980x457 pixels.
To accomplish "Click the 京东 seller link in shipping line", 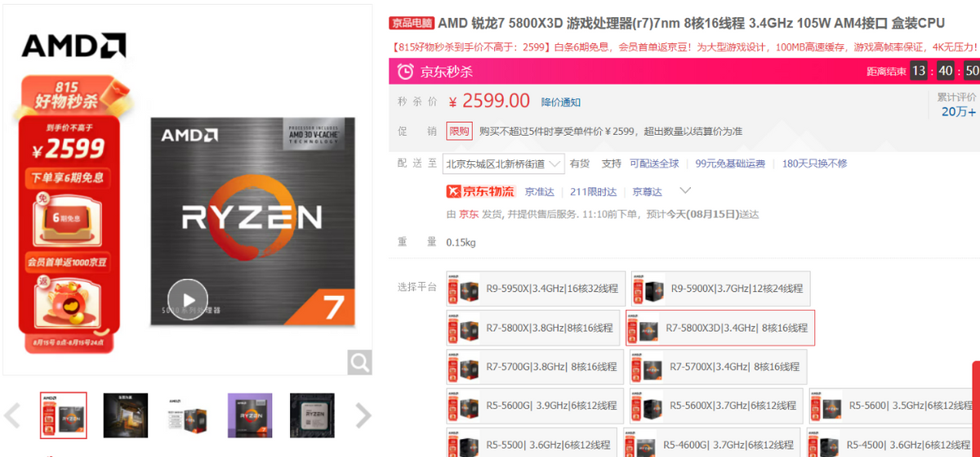I will [x=468, y=214].
